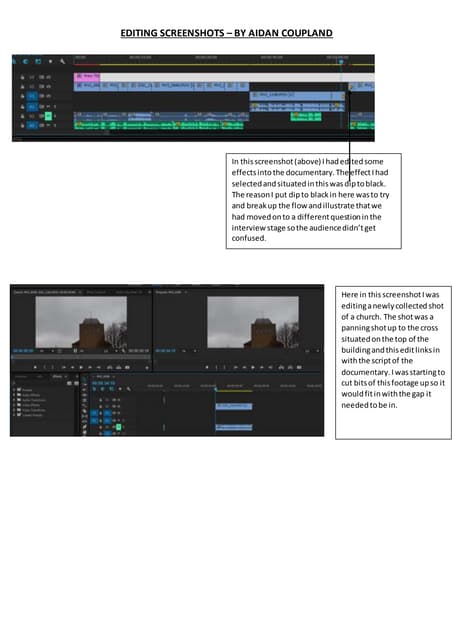Click the Program monitor timecode field
The width and height of the screenshot is (453, 640).
click(x=165, y=351)
